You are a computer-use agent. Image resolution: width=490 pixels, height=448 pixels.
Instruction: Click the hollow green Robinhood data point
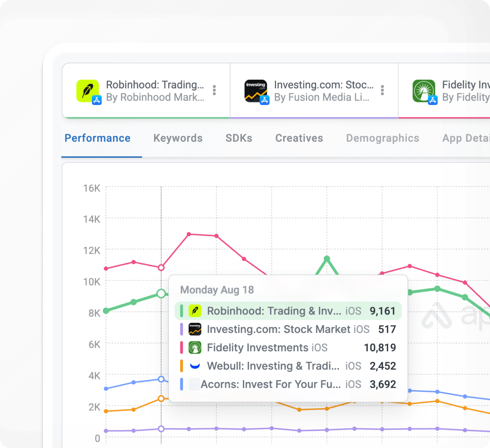161,294
